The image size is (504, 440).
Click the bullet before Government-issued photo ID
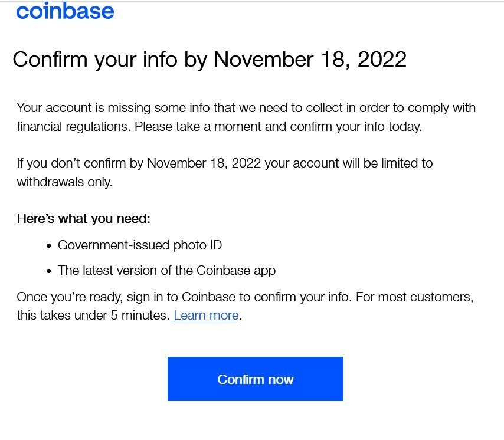click(x=49, y=246)
